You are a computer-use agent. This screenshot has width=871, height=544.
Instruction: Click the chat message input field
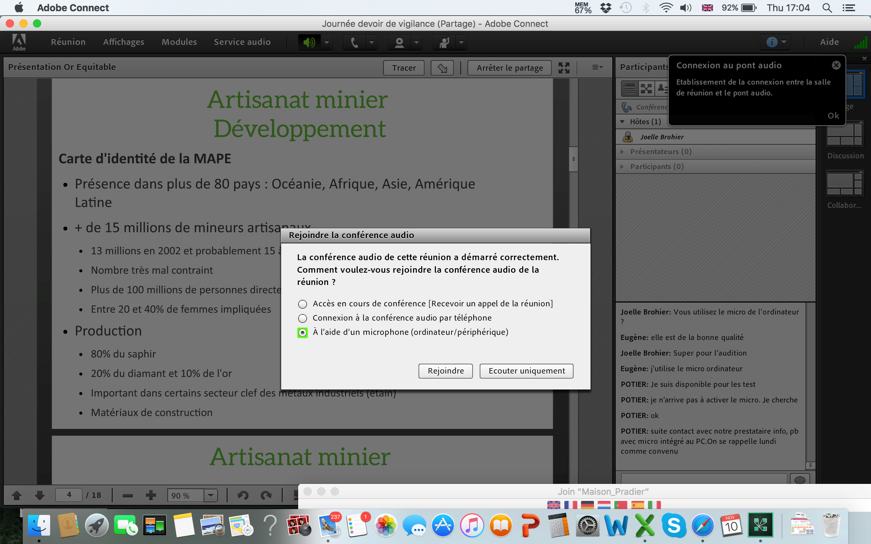click(x=704, y=479)
